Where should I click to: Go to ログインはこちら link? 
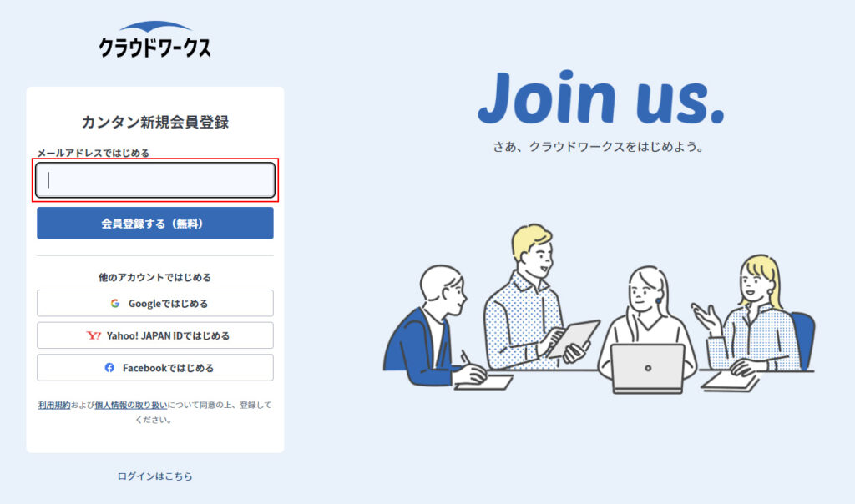click(154, 476)
